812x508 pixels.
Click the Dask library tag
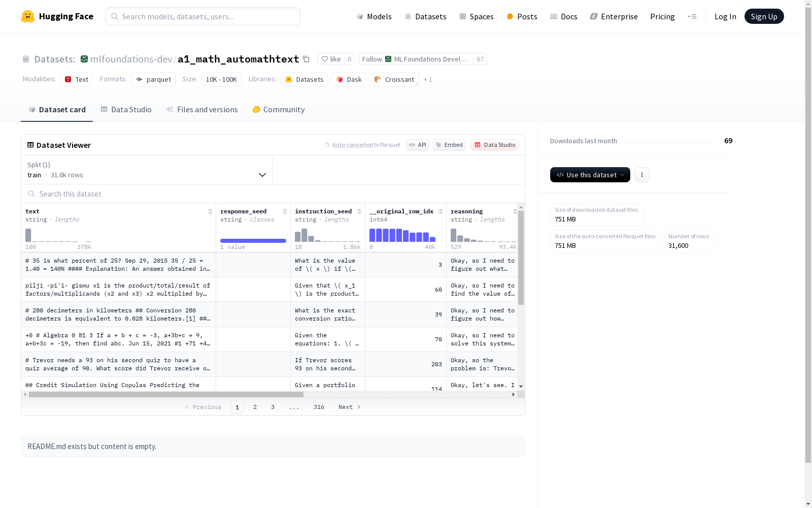pyautogui.click(x=349, y=79)
